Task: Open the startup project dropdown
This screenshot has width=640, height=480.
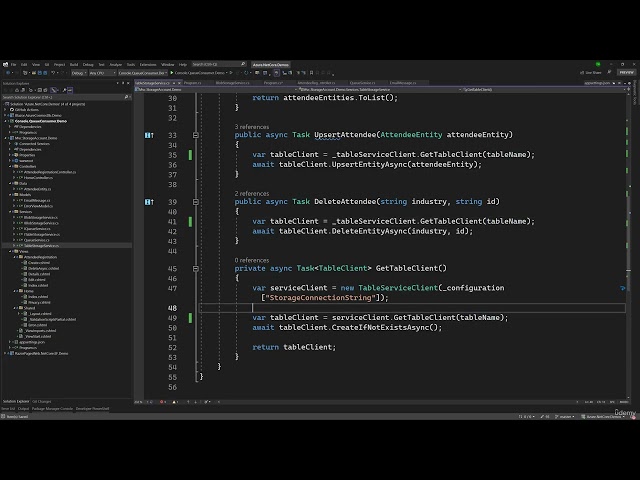Action: click(x=142, y=73)
